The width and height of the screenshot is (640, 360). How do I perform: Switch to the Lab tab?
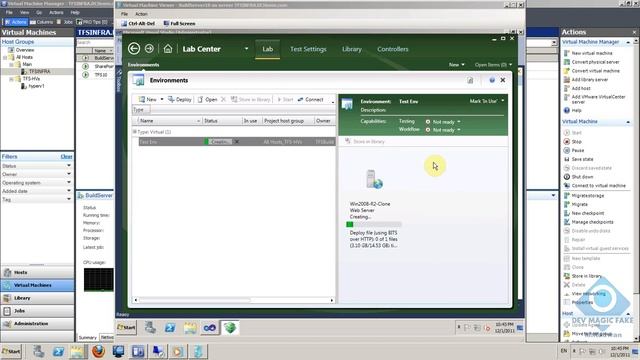267,49
